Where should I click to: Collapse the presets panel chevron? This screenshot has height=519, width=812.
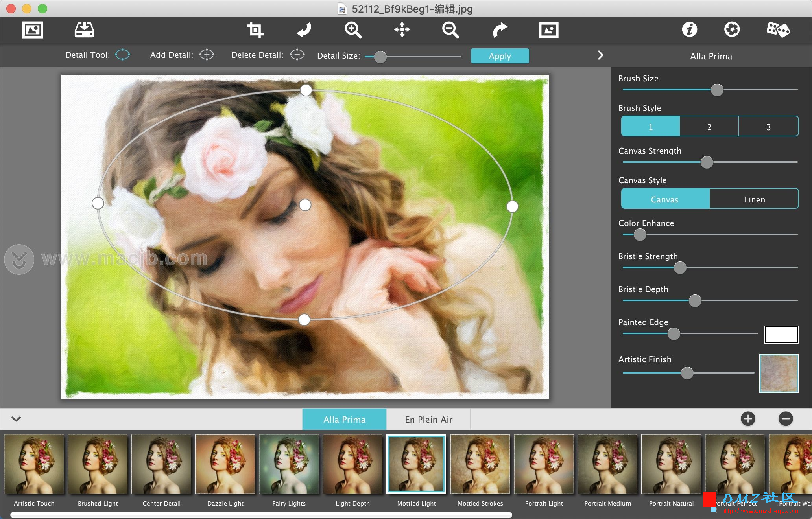16,419
